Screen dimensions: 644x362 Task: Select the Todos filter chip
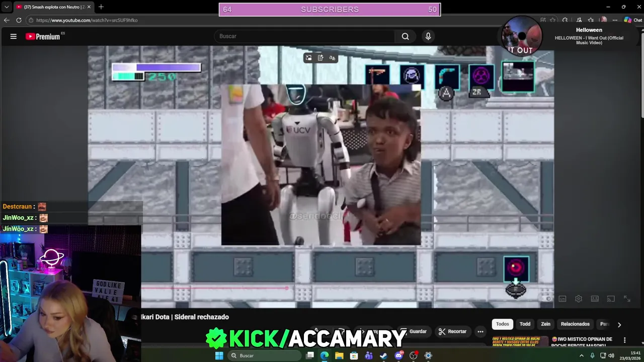click(502, 324)
